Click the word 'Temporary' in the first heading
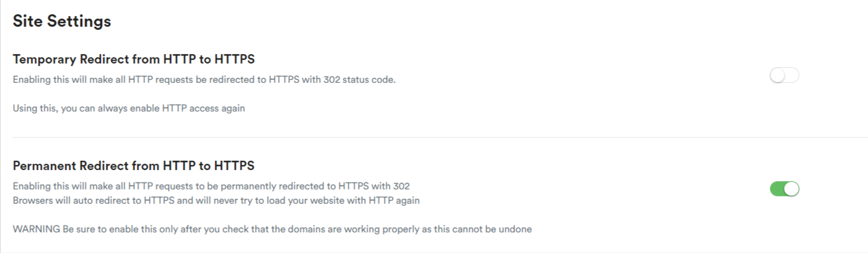The image size is (868, 253). 45,60
